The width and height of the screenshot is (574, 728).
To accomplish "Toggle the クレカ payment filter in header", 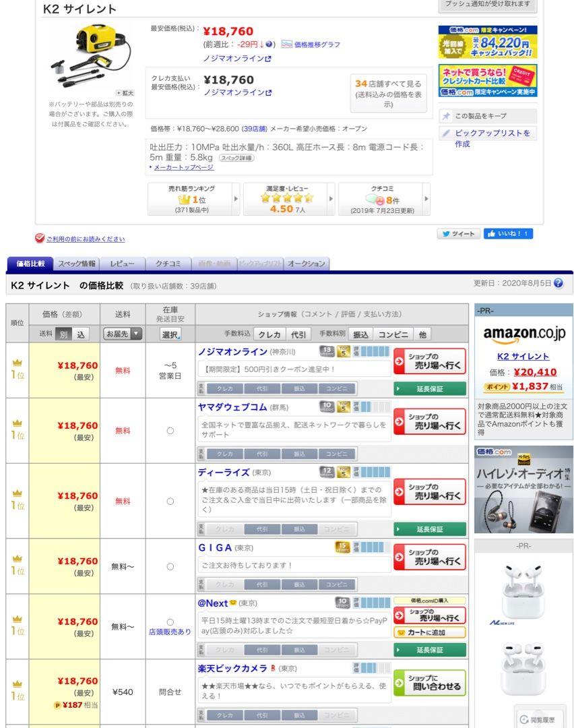I will [269, 334].
